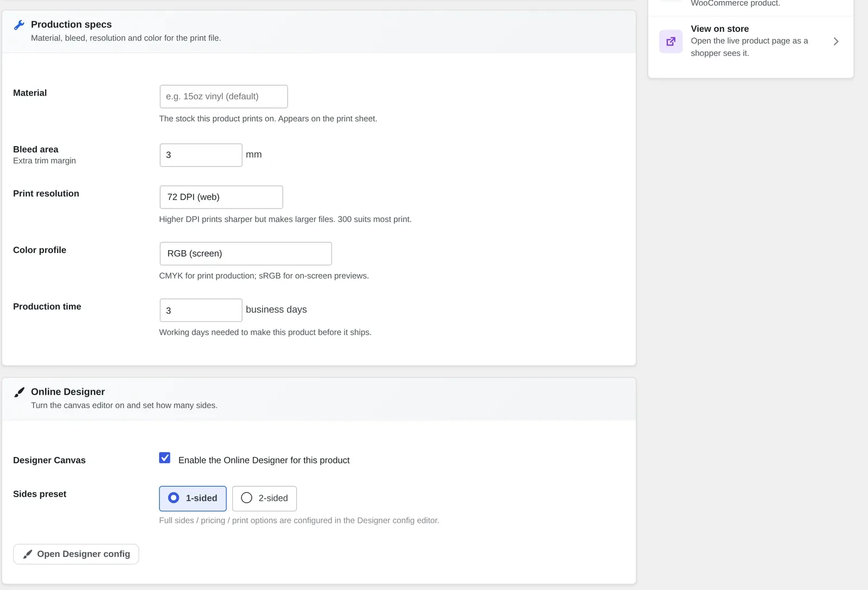The width and height of the screenshot is (868, 590).
Task: Open the View on store link title
Action: 719,29
